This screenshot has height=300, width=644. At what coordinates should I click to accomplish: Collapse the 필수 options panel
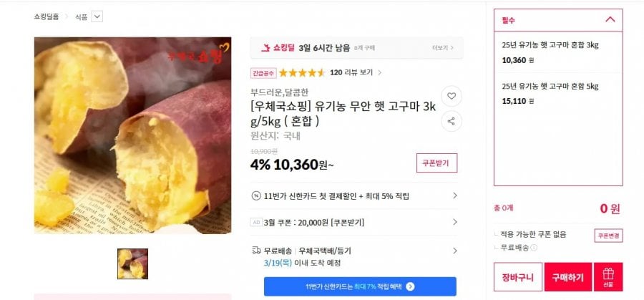(x=610, y=20)
